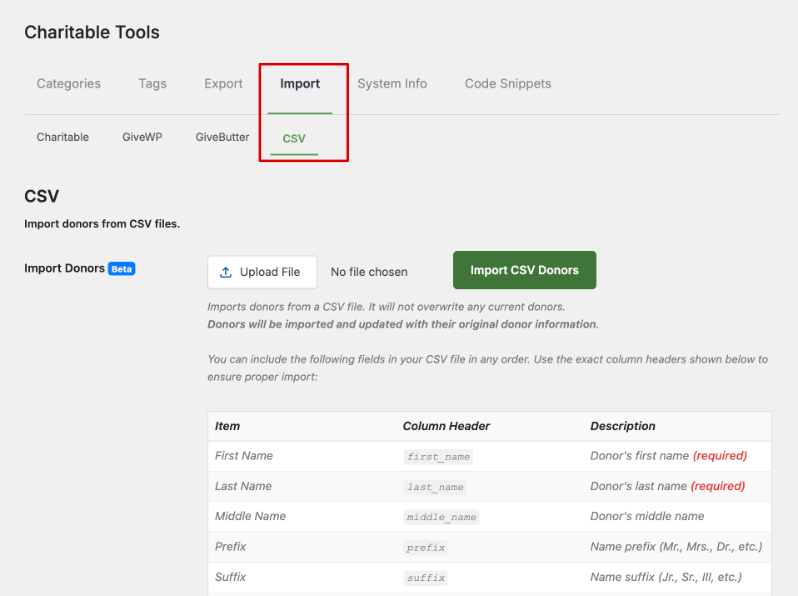Click the 'Middle Name' item cell
The image size is (798, 596).
[250, 516]
